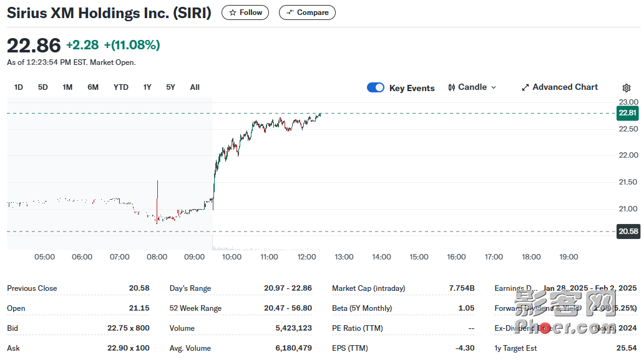Screen dimensions: 644x362
Task: Click the 12:00 time axis label
Action: [306, 257]
